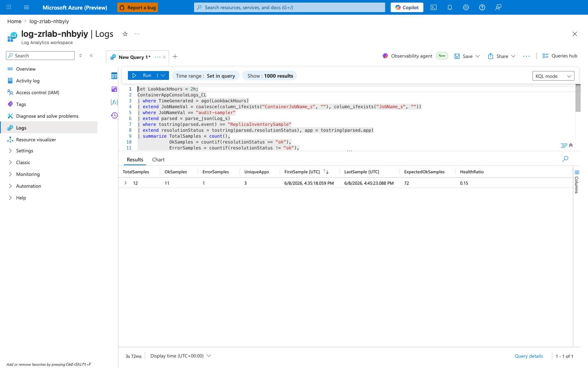
Task: Open the Queries hub
Action: (560, 56)
